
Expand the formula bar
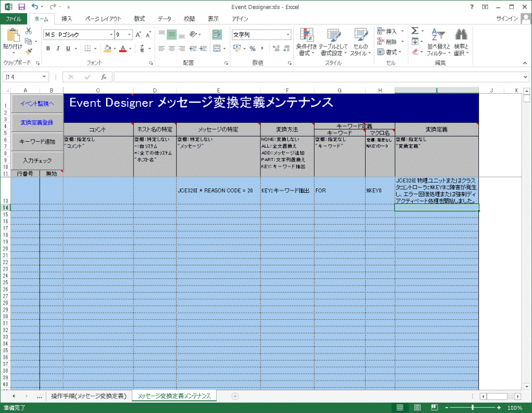point(526,77)
